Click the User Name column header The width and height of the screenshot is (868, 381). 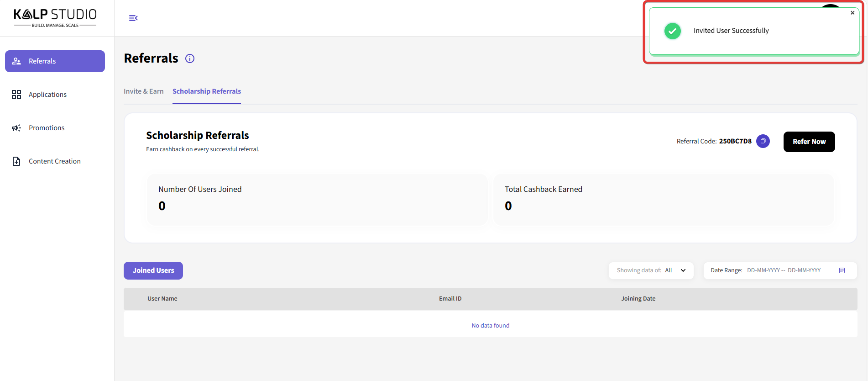pyautogui.click(x=162, y=299)
